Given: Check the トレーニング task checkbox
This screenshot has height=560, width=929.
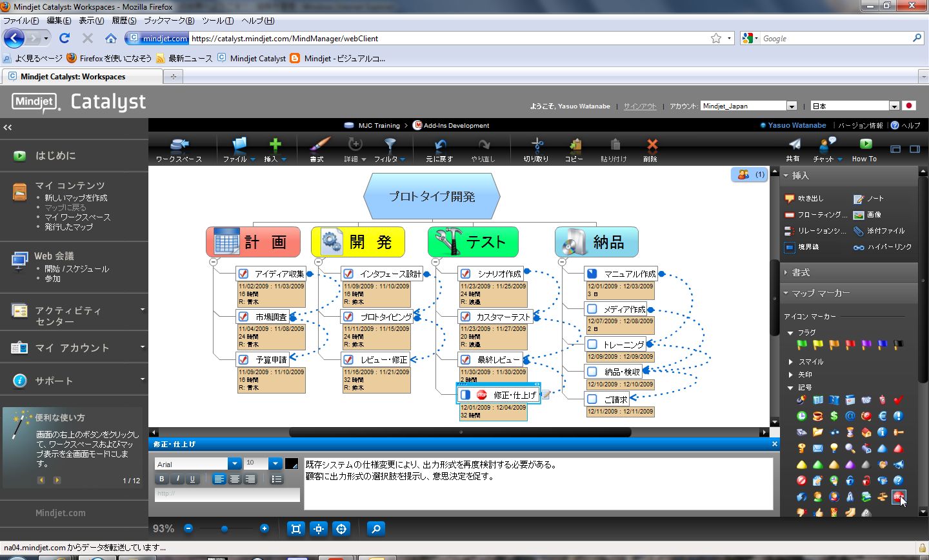Looking at the screenshot, I should point(592,345).
